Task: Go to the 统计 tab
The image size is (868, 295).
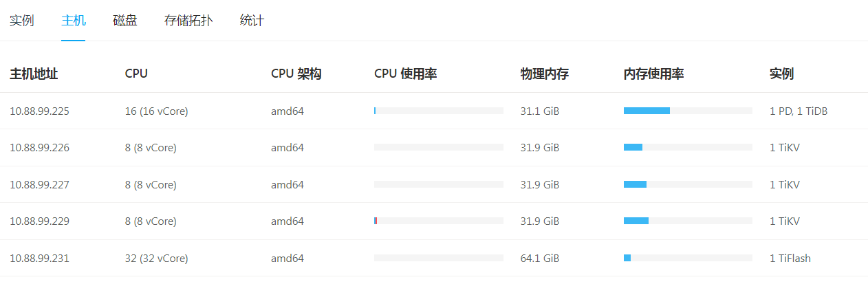Action: [x=252, y=21]
